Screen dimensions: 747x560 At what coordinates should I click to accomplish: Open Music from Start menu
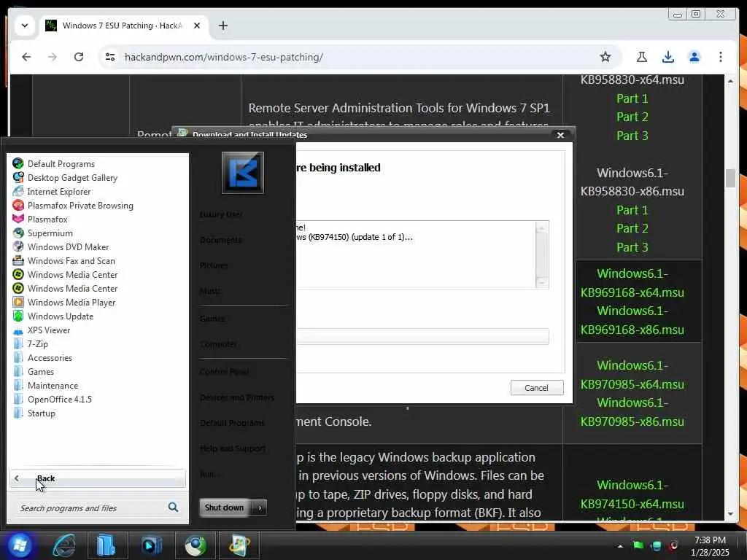(210, 290)
